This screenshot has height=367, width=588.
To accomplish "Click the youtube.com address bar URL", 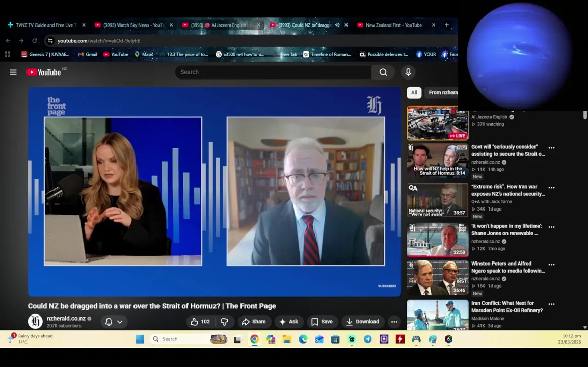I will (x=99, y=41).
